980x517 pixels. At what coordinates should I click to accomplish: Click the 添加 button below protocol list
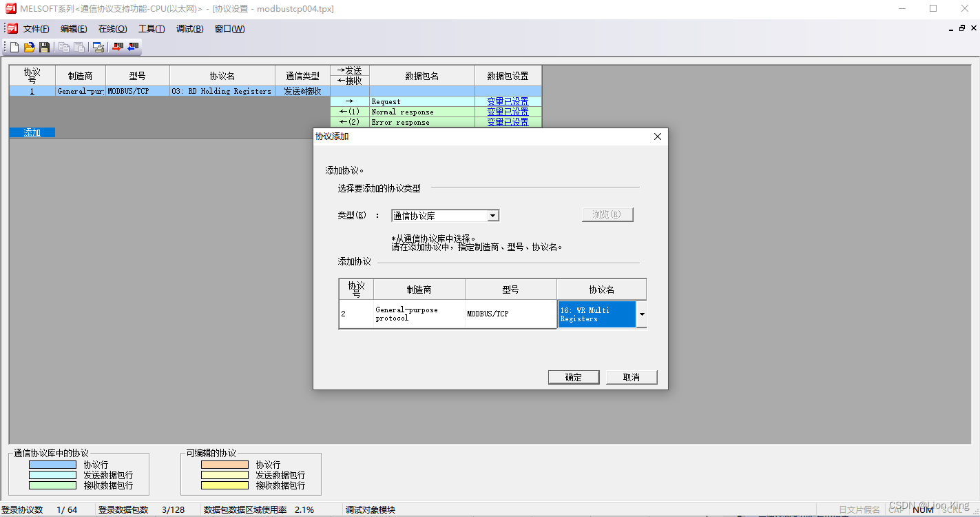click(32, 132)
